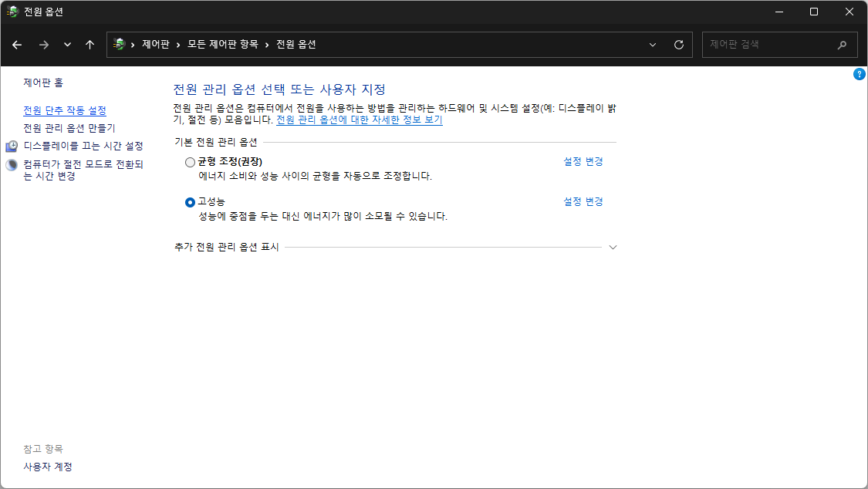868x489 pixels.
Task: Open 모든 제어판 항목 breadcrumb
Action: pos(222,44)
